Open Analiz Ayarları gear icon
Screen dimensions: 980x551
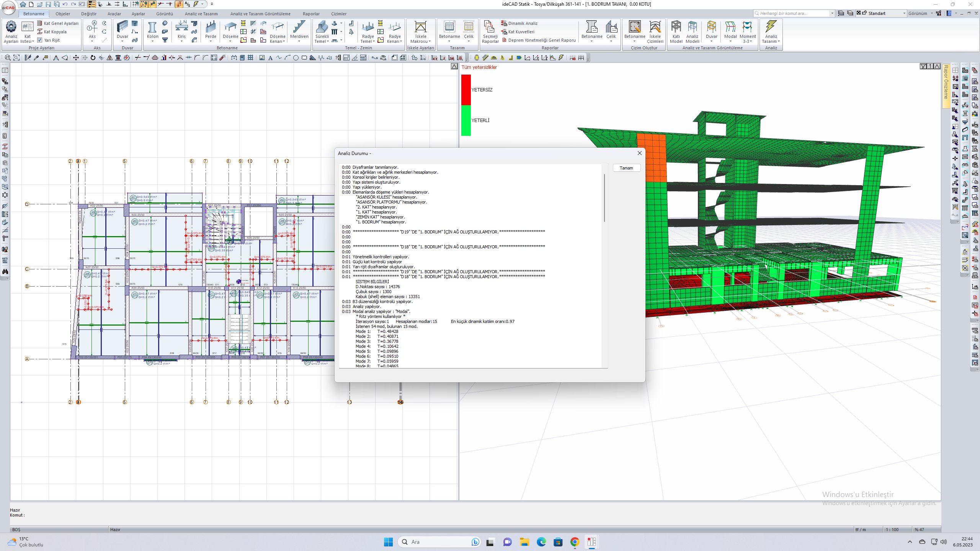pos(11,27)
